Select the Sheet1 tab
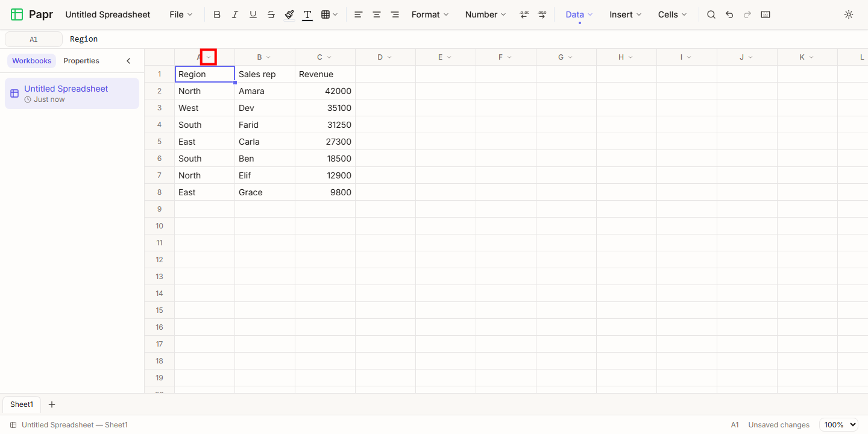Image resolution: width=868 pixels, height=434 pixels. (x=22, y=404)
